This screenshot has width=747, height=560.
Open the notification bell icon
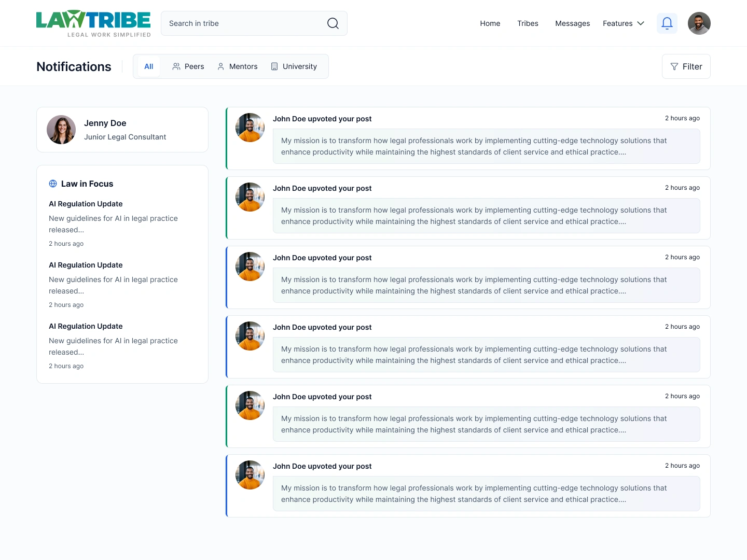(667, 23)
